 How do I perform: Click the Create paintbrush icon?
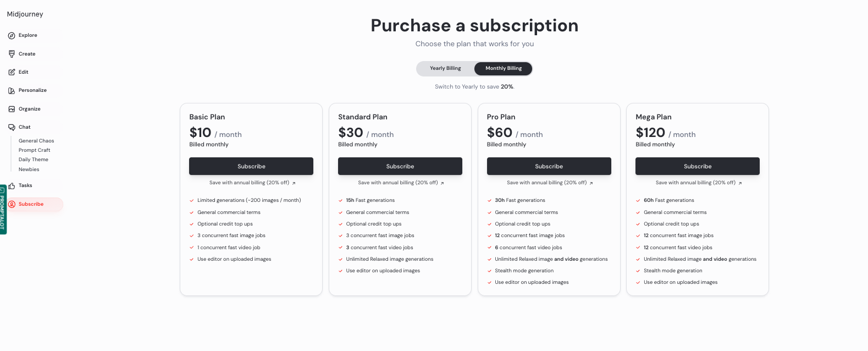click(12, 54)
